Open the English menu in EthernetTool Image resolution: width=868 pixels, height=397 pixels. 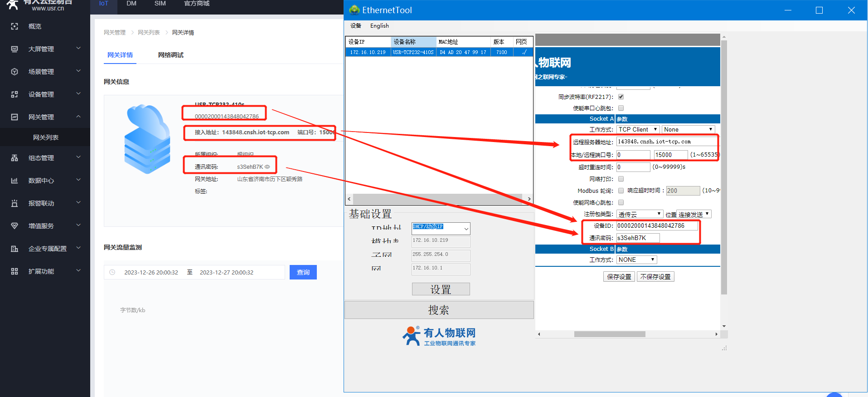(379, 26)
